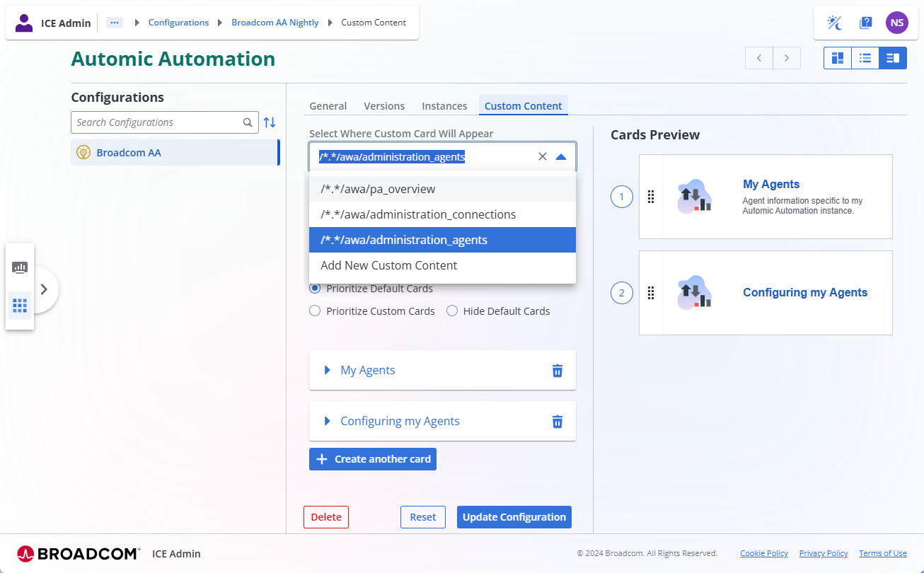This screenshot has height=573, width=924.
Task: Click the Update Configuration button
Action: 514,517
